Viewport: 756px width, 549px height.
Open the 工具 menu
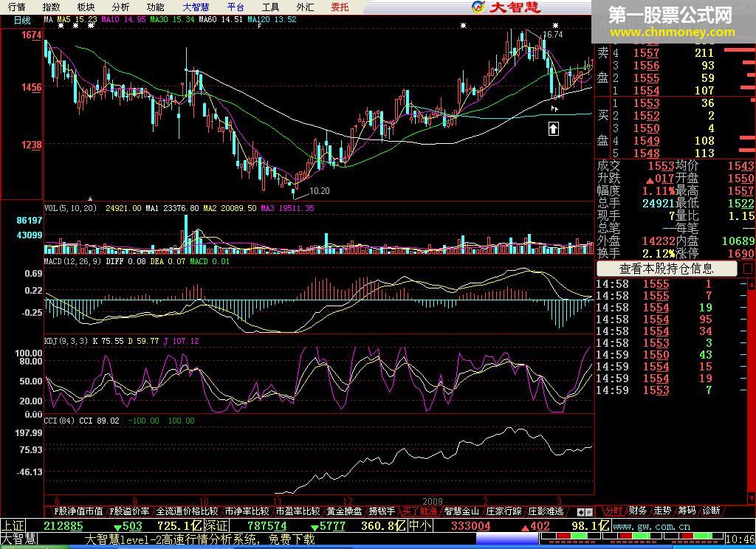click(270, 7)
